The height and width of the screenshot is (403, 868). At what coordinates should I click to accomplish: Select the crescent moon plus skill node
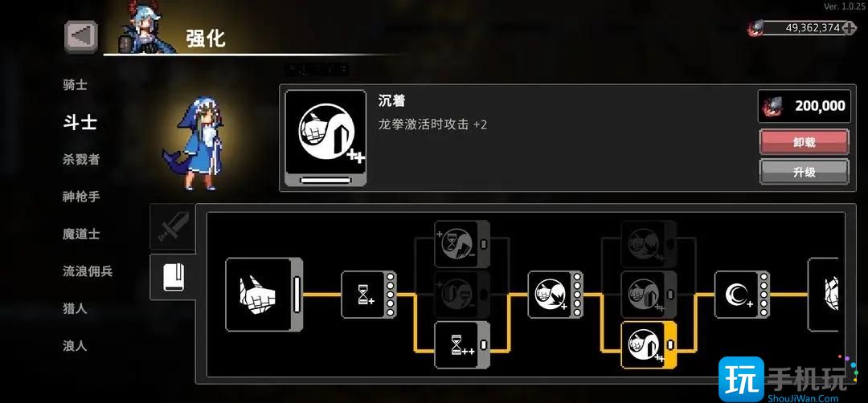point(742,295)
